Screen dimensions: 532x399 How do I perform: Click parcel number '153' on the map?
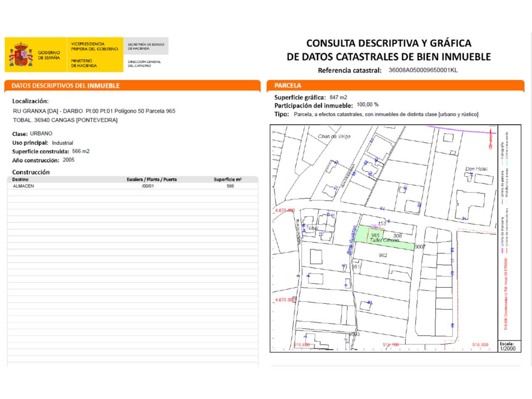click(x=382, y=224)
